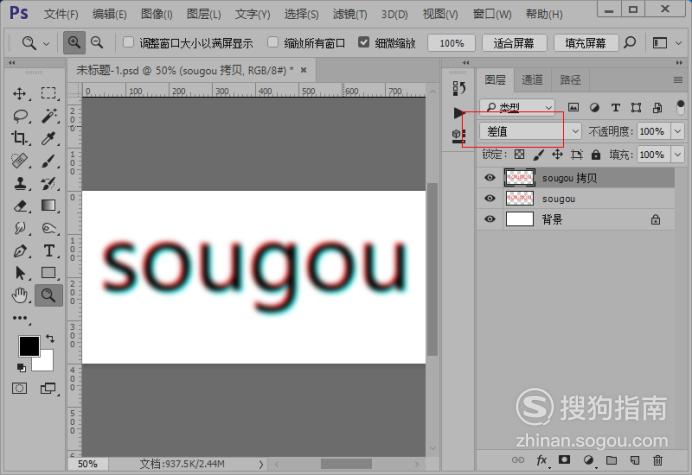Select the Lasso tool
Viewport: 692px width, 475px height.
click(20, 116)
